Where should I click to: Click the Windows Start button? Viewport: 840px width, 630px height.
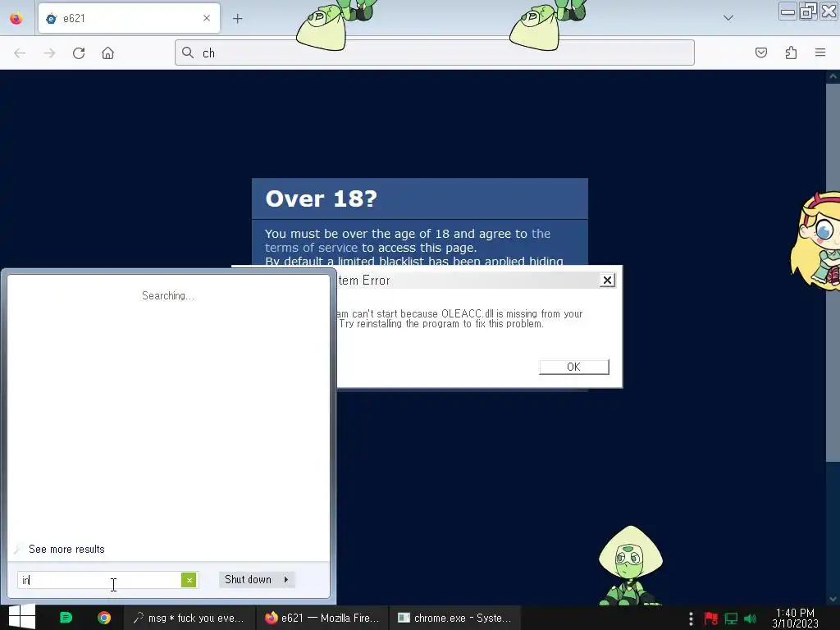pyautogui.click(x=22, y=617)
